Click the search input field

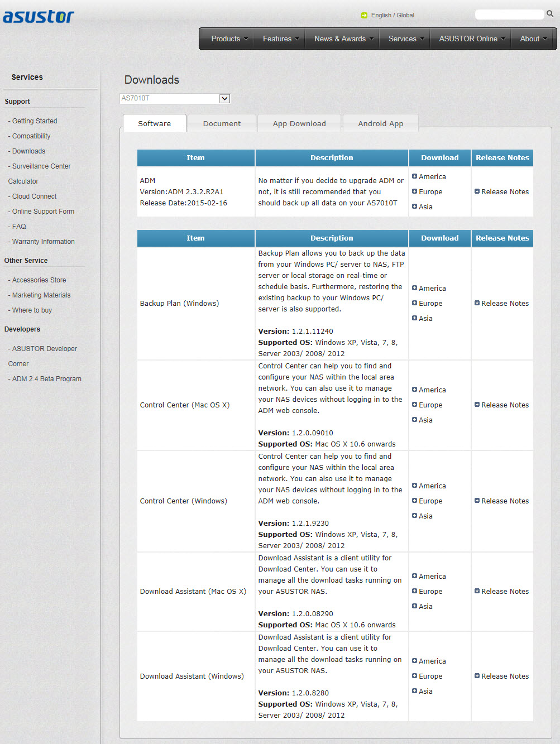coord(509,15)
